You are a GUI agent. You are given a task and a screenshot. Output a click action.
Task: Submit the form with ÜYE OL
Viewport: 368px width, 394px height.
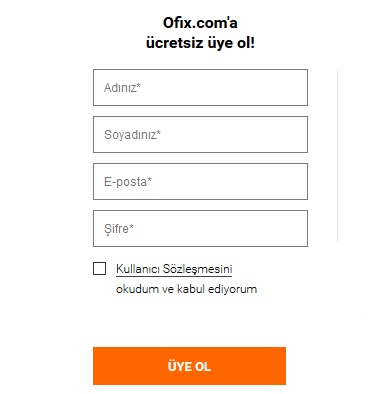[189, 366]
